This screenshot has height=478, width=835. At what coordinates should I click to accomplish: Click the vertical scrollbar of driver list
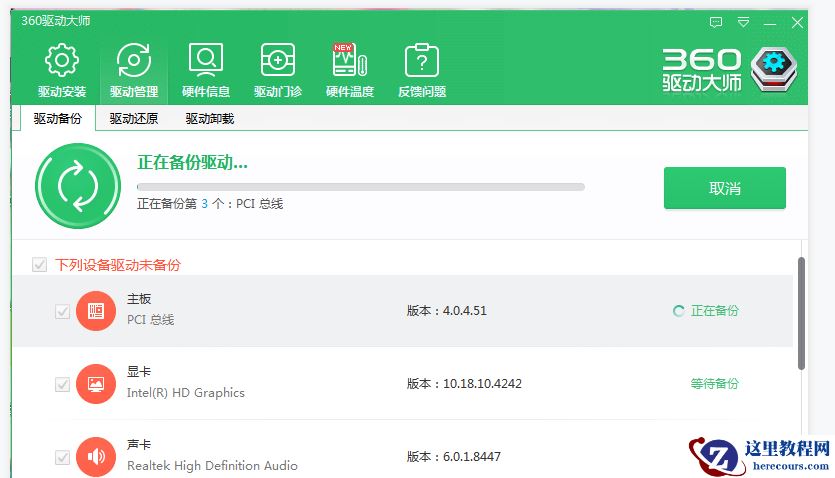[x=801, y=314]
